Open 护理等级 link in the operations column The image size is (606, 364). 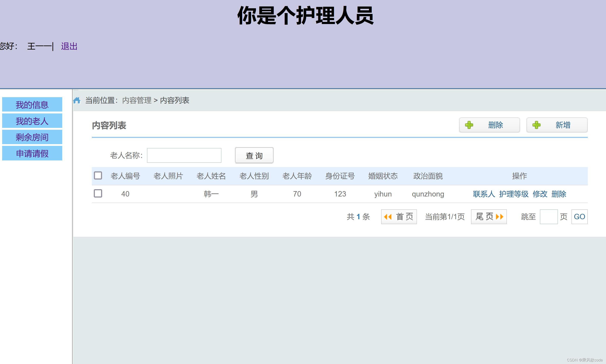tap(514, 194)
